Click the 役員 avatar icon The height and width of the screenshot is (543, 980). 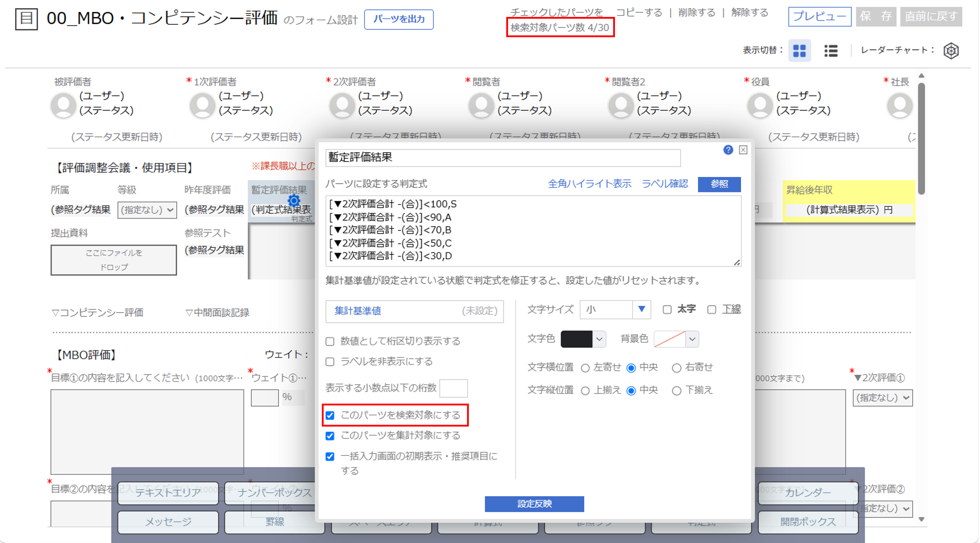(760, 105)
